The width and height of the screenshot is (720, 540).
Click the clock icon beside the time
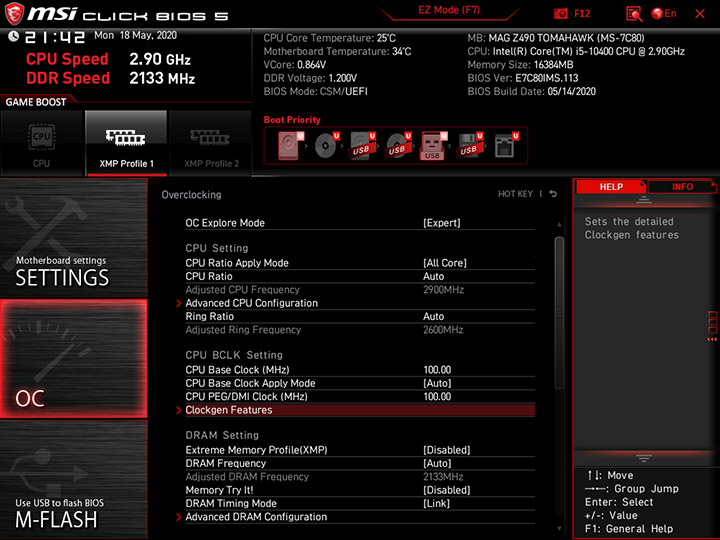click(13, 36)
